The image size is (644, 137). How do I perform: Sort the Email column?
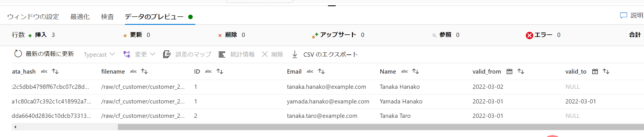point(321,71)
